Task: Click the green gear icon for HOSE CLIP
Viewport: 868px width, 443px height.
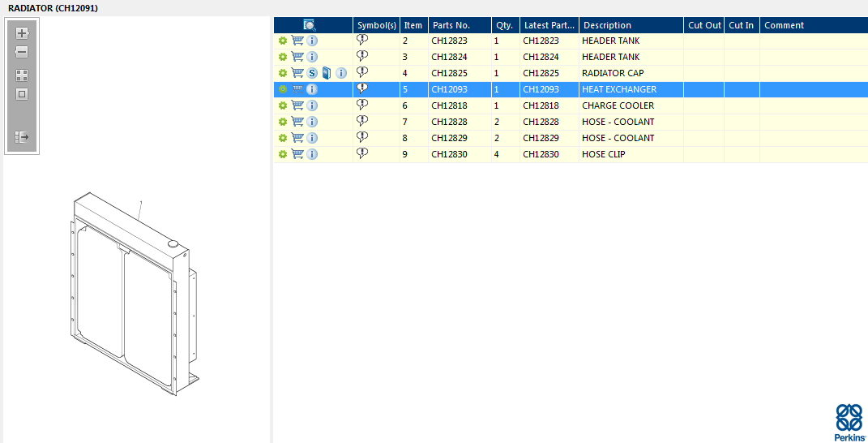Action: click(x=283, y=154)
